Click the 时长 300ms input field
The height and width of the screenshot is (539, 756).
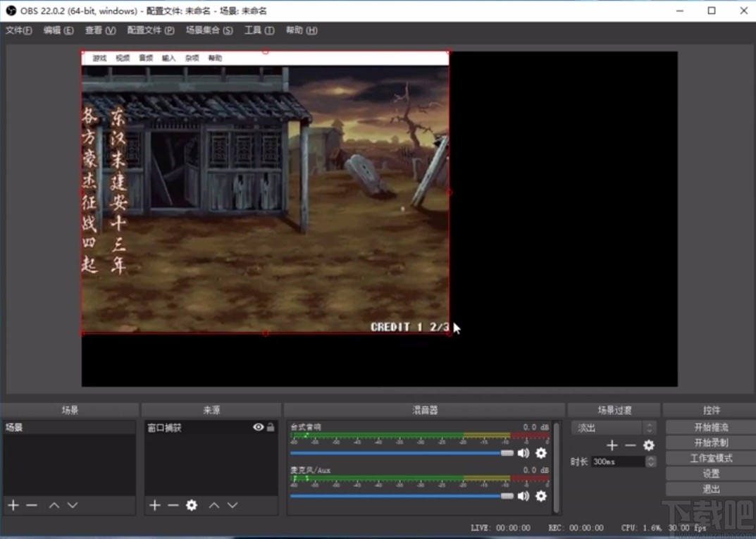point(618,461)
